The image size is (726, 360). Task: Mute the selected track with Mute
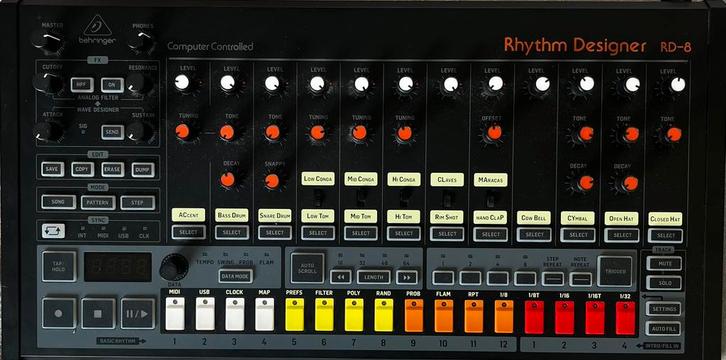pos(664,263)
